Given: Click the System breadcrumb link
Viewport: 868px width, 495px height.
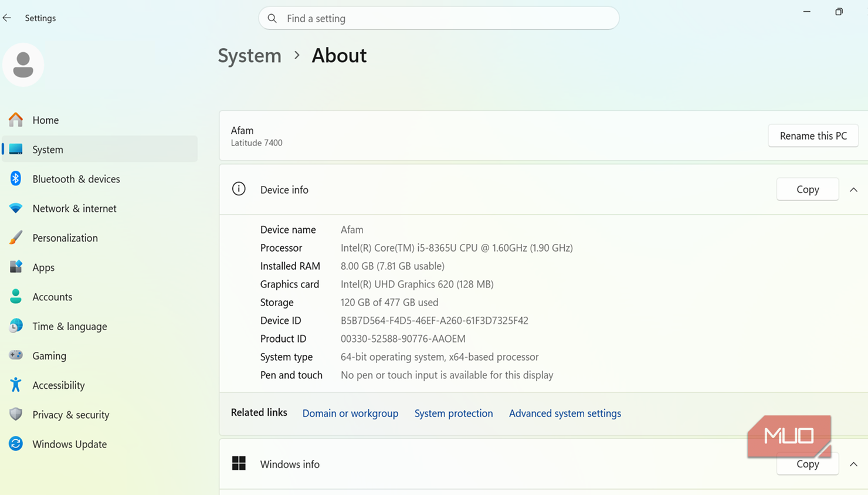Looking at the screenshot, I should [250, 55].
